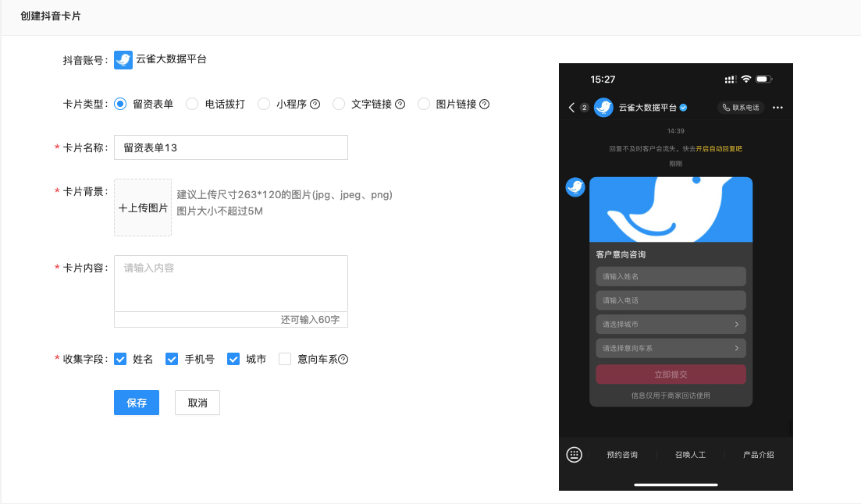Select the 图片链接 card type
The height and width of the screenshot is (504, 861).
click(423, 103)
